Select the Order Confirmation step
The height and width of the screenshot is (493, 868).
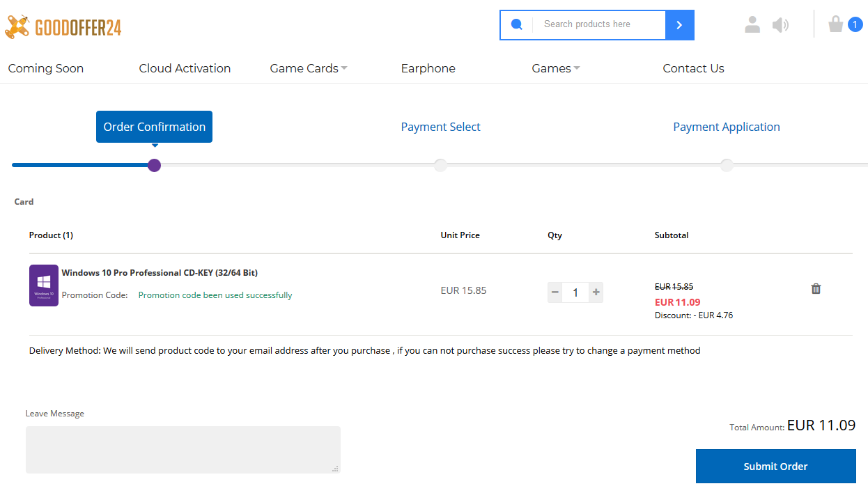pos(155,127)
